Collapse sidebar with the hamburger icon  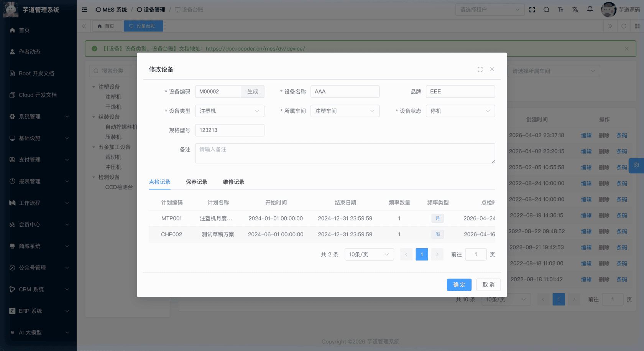click(x=84, y=9)
